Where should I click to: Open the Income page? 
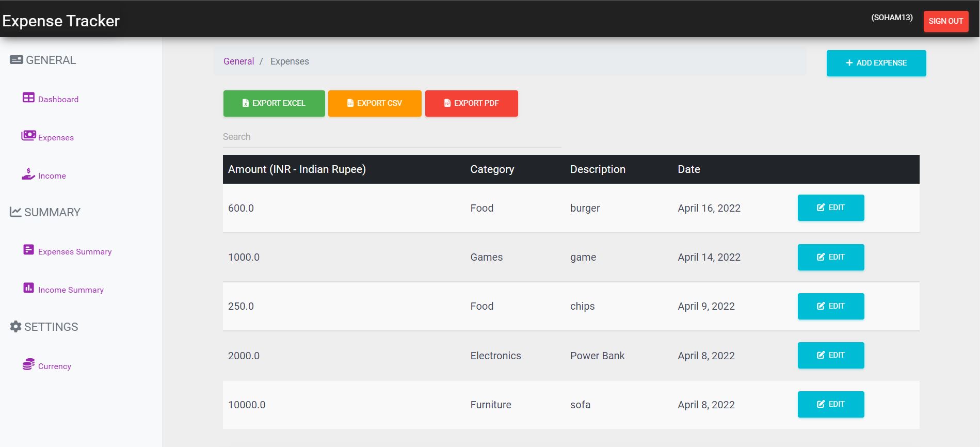[52, 175]
